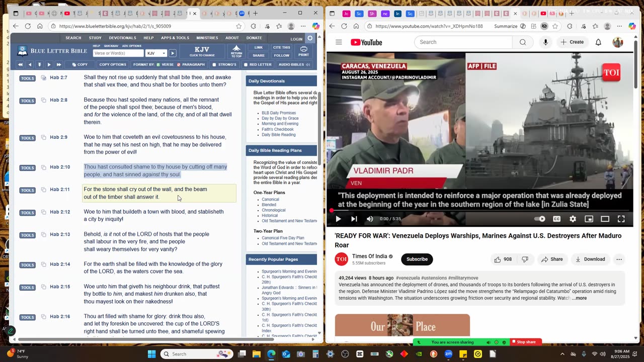
Task: Toggle YouTube autoplay switch
Action: (x=539, y=219)
